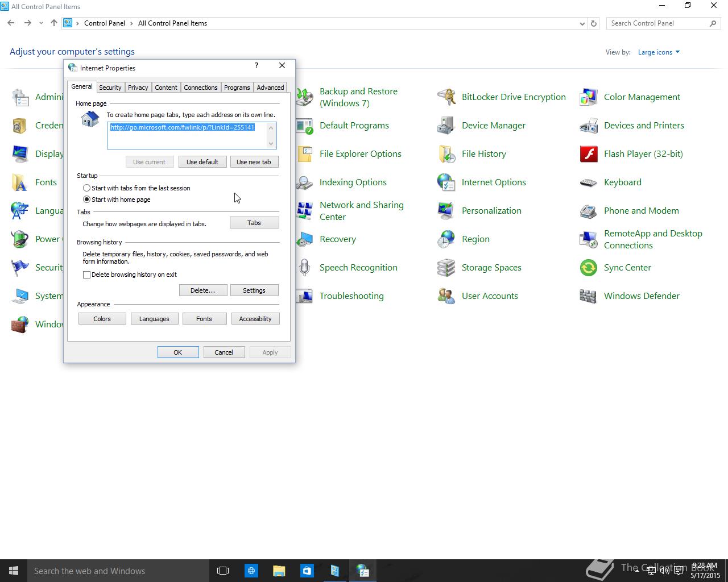Image resolution: width=728 pixels, height=582 pixels.
Task: Switch to the Programs tab
Action: click(237, 88)
